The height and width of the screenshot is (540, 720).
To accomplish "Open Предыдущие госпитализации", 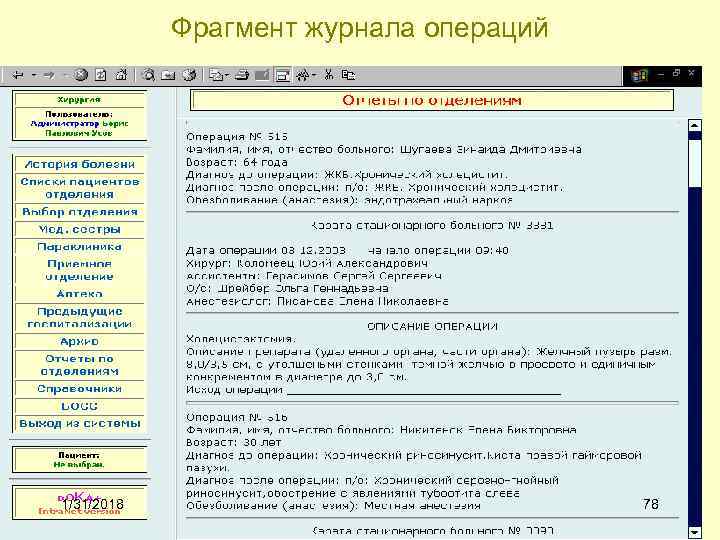I will 79,318.
